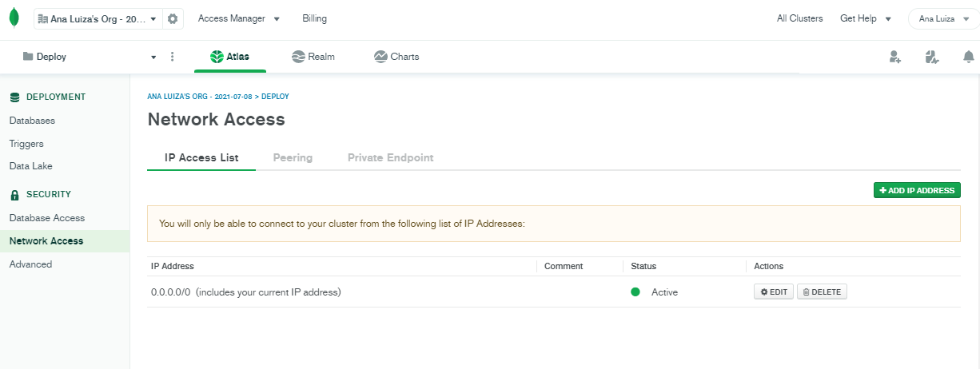Click the green Active status dot

635,292
